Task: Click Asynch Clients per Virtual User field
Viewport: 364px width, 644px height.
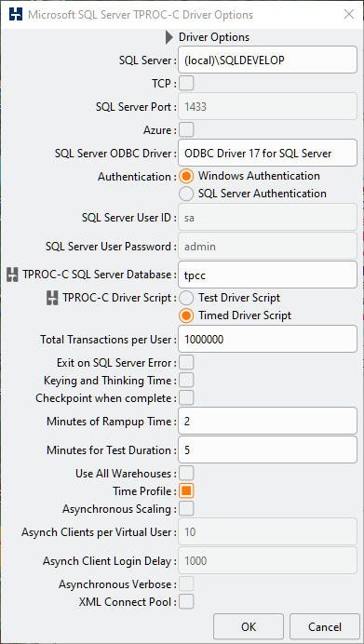Action: tap(267, 532)
